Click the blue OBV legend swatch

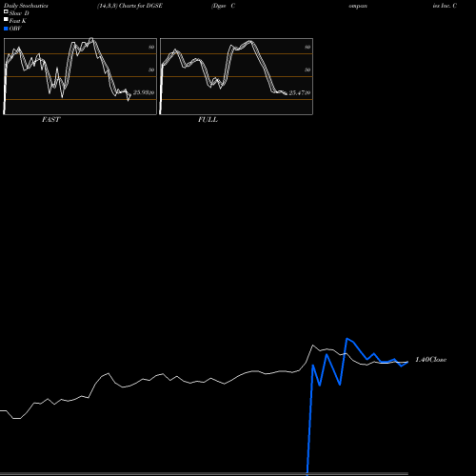coord(6,29)
